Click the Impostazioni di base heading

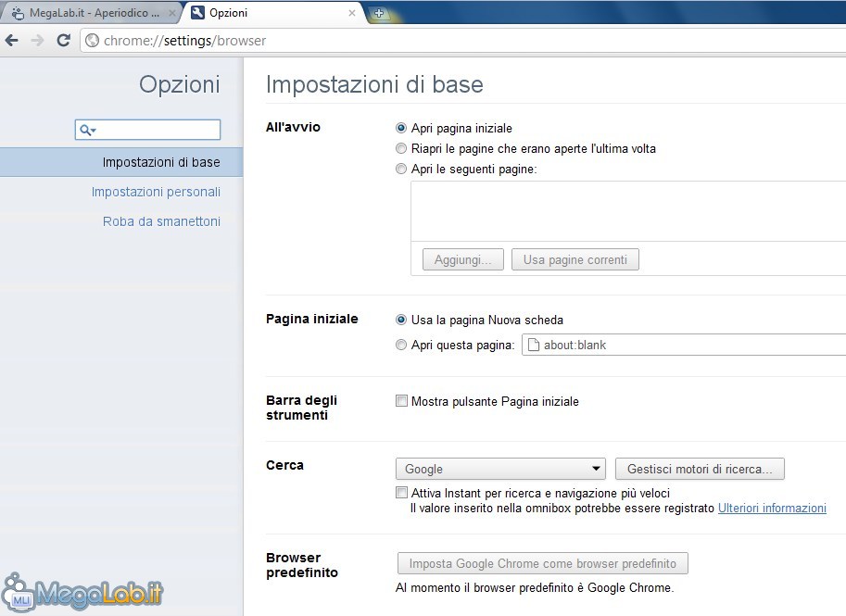374,84
